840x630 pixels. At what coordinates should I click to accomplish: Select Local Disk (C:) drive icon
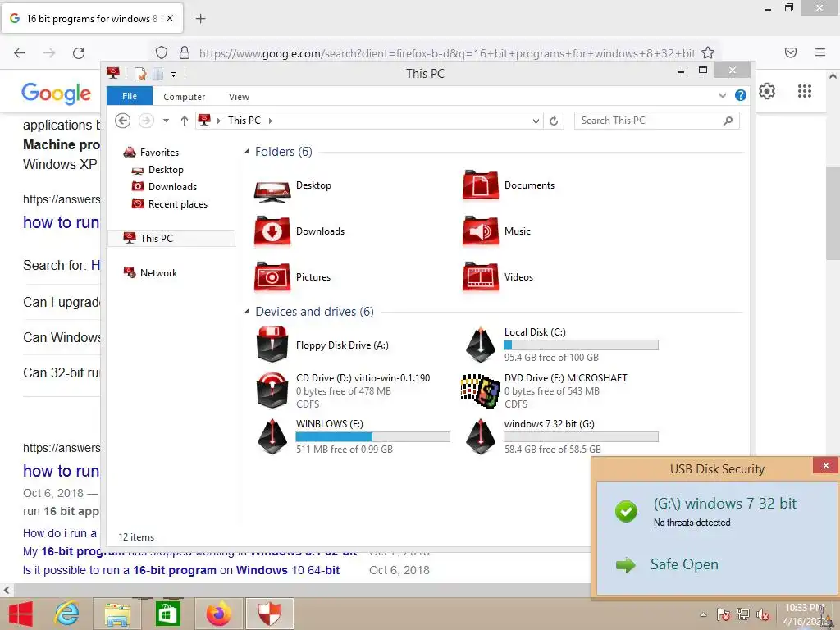(481, 345)
